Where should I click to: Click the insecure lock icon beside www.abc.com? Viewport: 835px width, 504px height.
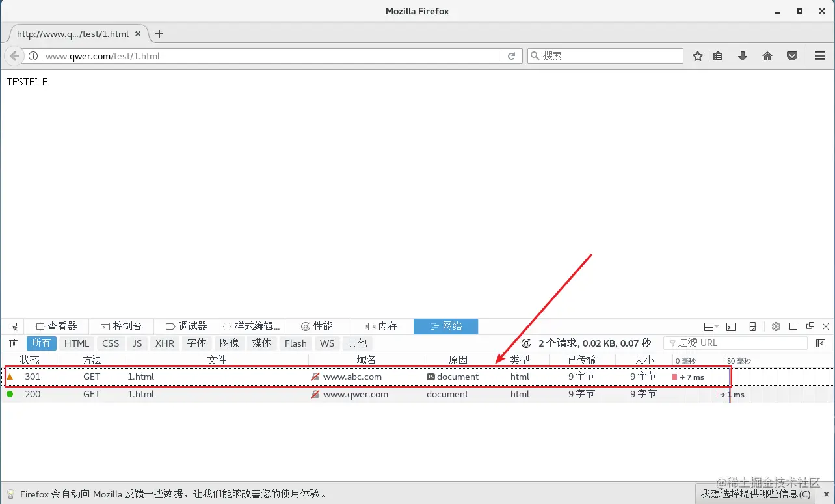(315, 377)
